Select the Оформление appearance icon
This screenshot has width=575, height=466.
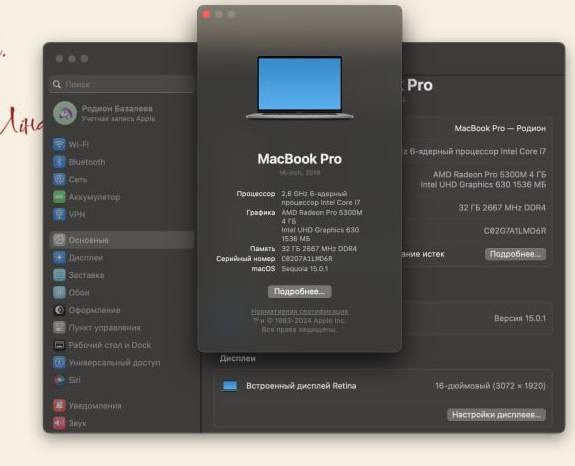point(59,310)
